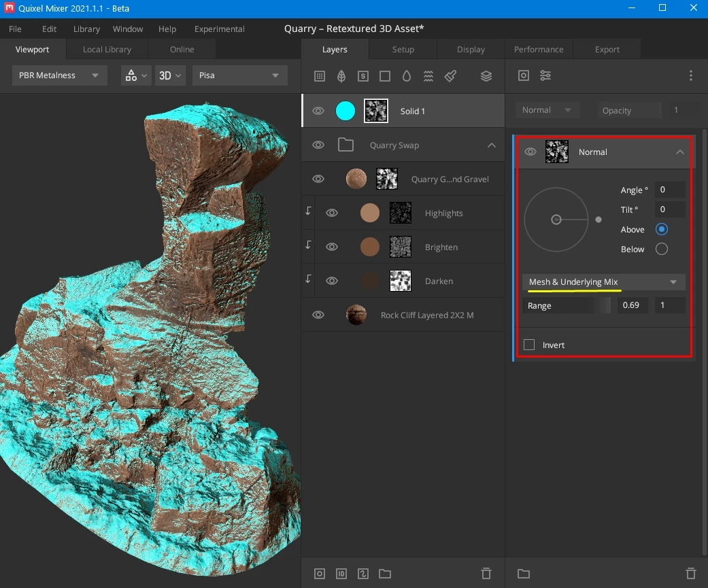Switch to the Display tab
Screen dimensions: 708x588
(471, 49)
